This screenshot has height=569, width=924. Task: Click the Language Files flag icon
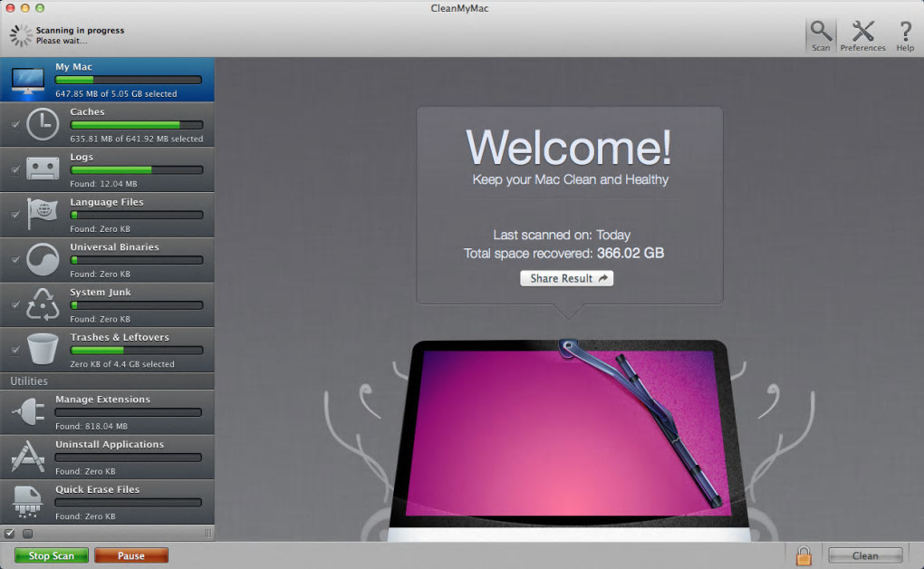(43, 214)
